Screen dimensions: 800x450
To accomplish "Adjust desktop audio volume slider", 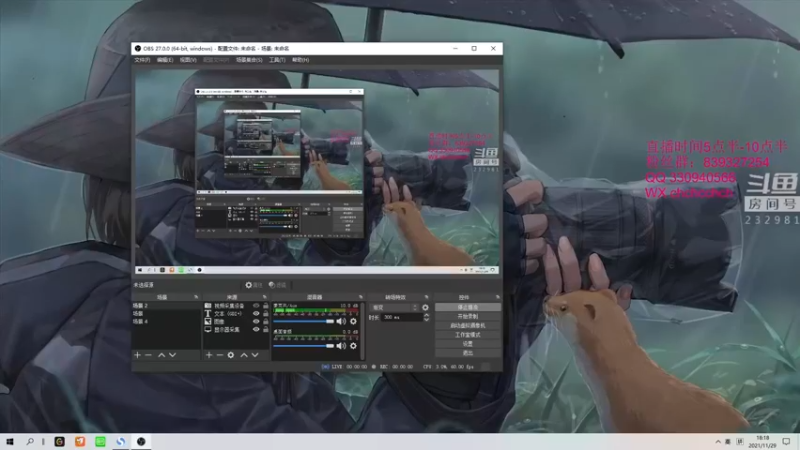I will point(304,346).
